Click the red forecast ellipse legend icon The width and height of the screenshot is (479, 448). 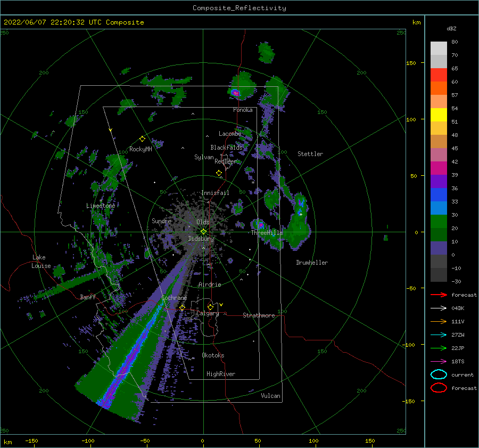click(x=439, y=388)
